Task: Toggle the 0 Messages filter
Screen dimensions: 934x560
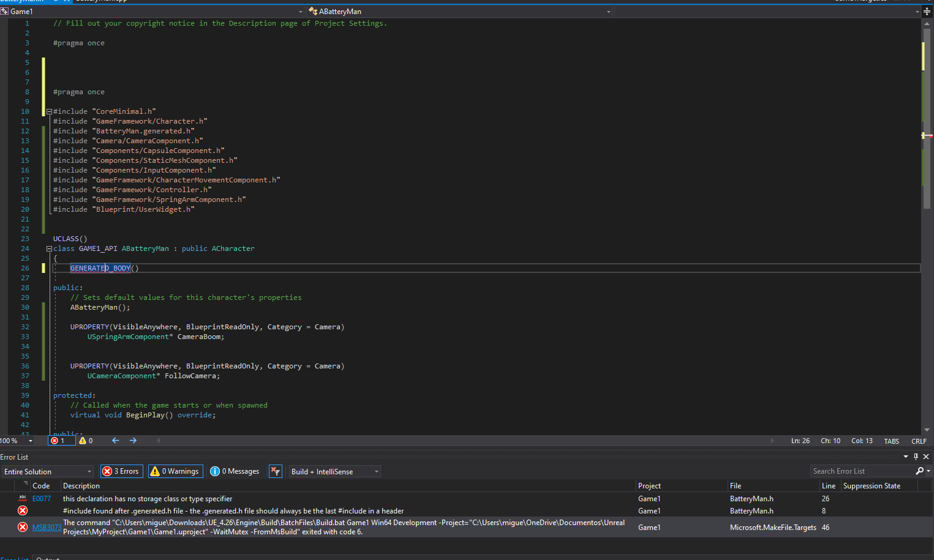Action: (235, 471)
